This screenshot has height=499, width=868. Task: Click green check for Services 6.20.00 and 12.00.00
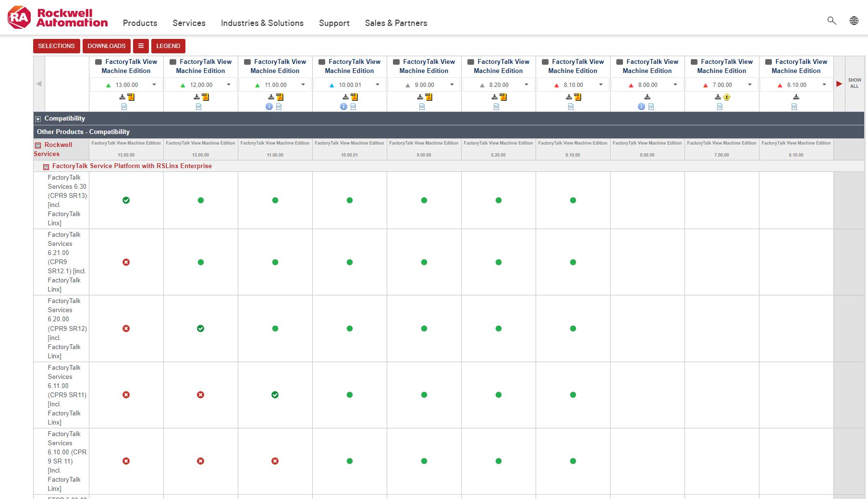(200, 329)
